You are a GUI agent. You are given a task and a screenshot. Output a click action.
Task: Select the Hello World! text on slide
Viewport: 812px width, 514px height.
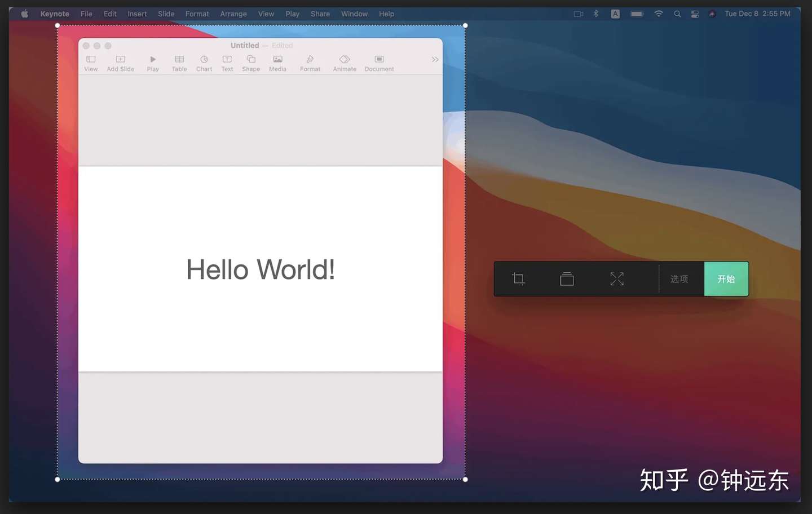click(x=261, y=269)
